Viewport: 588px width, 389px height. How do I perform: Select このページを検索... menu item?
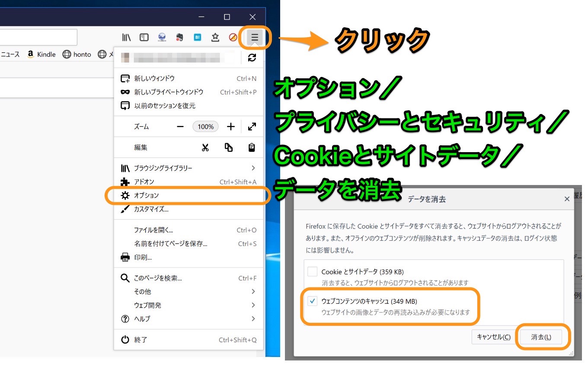coord(189,278)
